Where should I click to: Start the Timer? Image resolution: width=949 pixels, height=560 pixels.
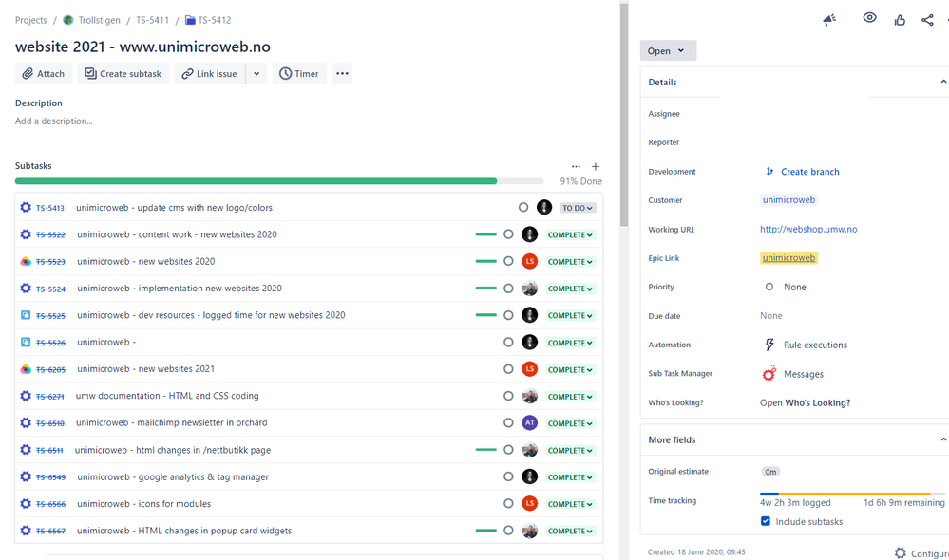tap(299, 74)
